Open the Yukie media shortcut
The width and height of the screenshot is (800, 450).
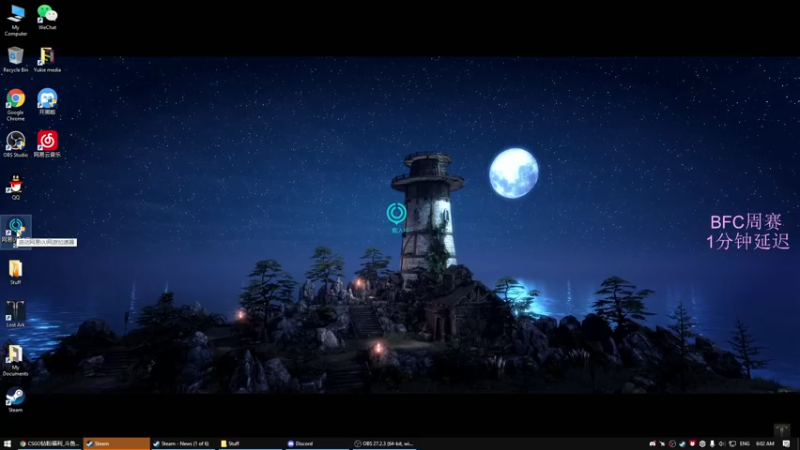click(x=47, y=59)
